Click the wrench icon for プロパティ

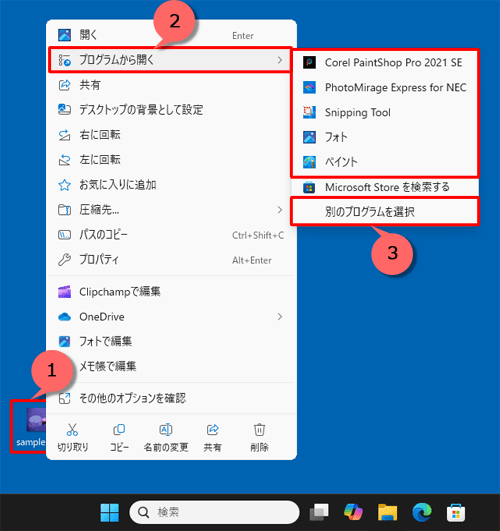tap(64, 260)
